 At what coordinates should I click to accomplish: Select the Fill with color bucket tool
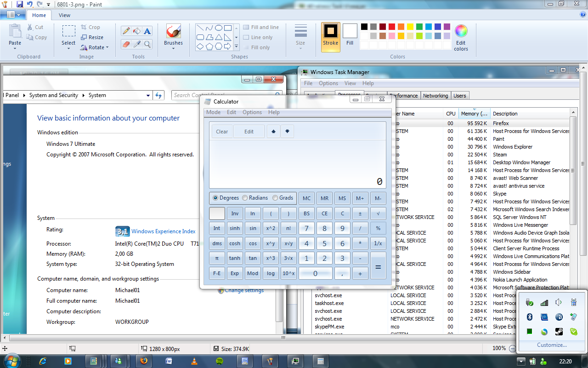[x=136, y=31]
